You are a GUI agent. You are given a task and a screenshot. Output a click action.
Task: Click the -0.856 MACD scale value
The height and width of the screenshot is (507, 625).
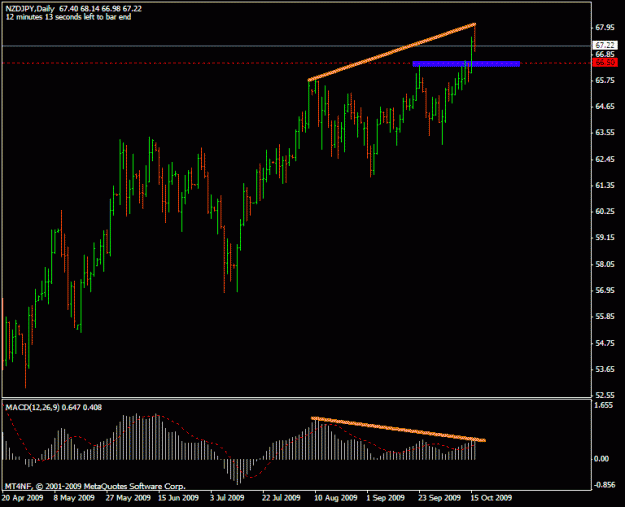(x=604, y=485)
